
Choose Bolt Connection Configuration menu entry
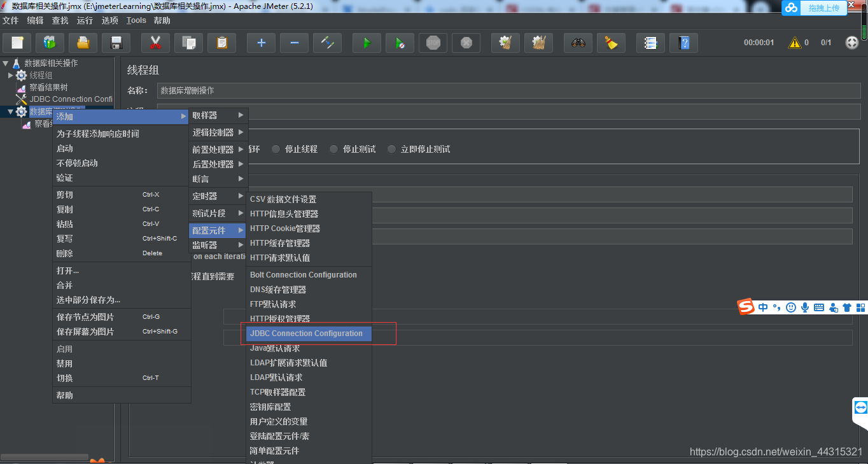309,275
